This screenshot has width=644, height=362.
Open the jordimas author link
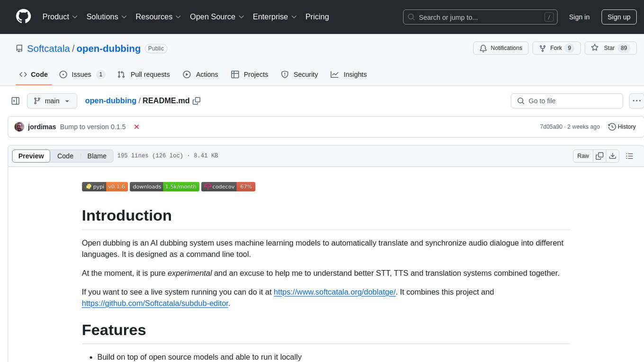42,127
